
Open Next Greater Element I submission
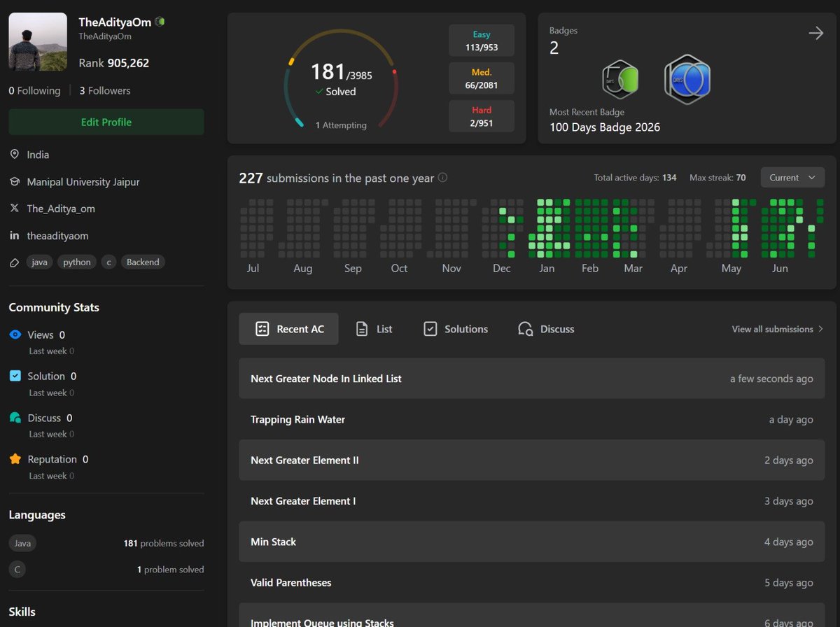pos(532,501)
